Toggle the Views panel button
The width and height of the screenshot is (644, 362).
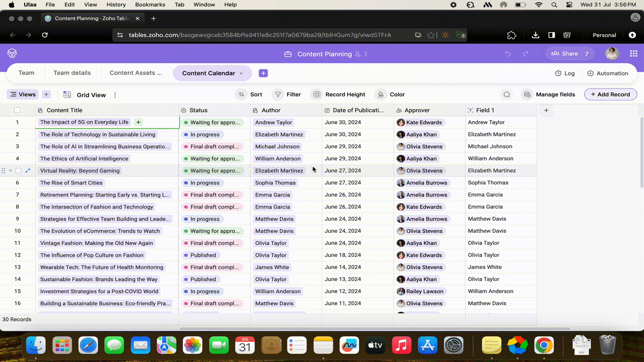[x=23, y=95]
